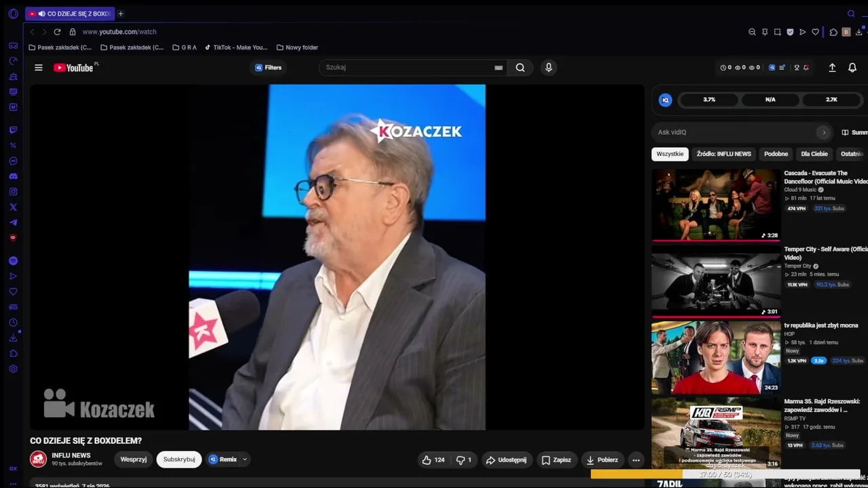Open browser settings gear in sidebar
The image size is (868, 488).
[13, 369]
